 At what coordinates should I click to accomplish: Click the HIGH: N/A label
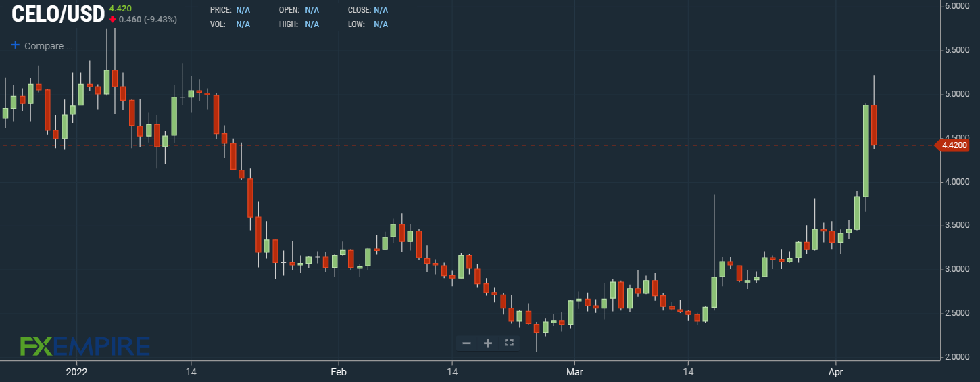point(299,24)
